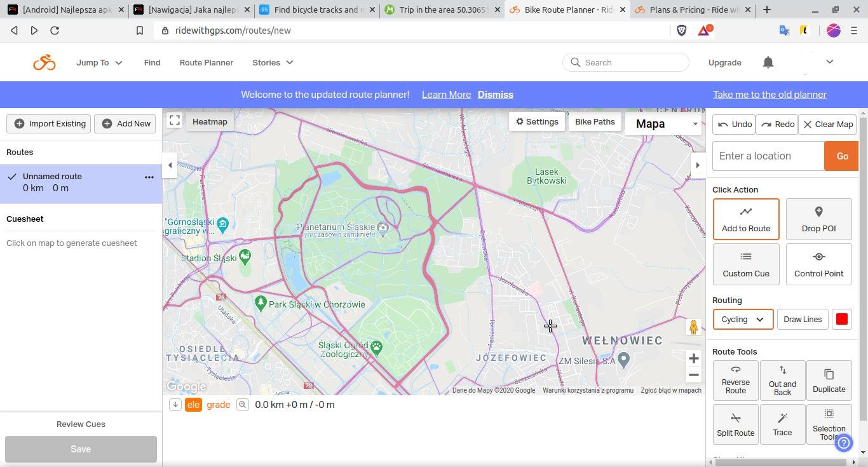This screenshot has width=868, height=467.
Task: Open the Find menu item
Action: click(x=152, y=62)
